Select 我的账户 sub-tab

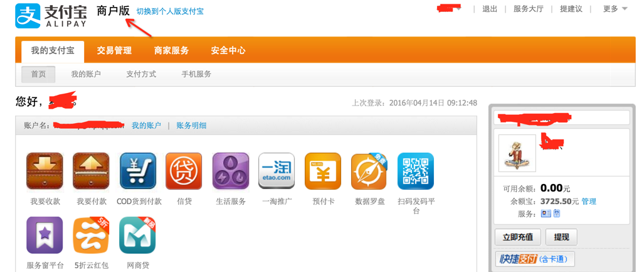86,75
